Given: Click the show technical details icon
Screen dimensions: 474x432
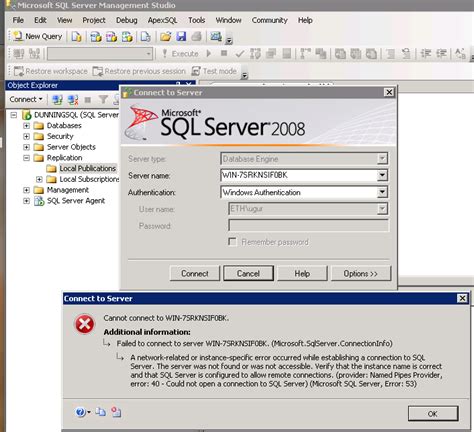Looking at the screenshot, I should click(116, 412).
